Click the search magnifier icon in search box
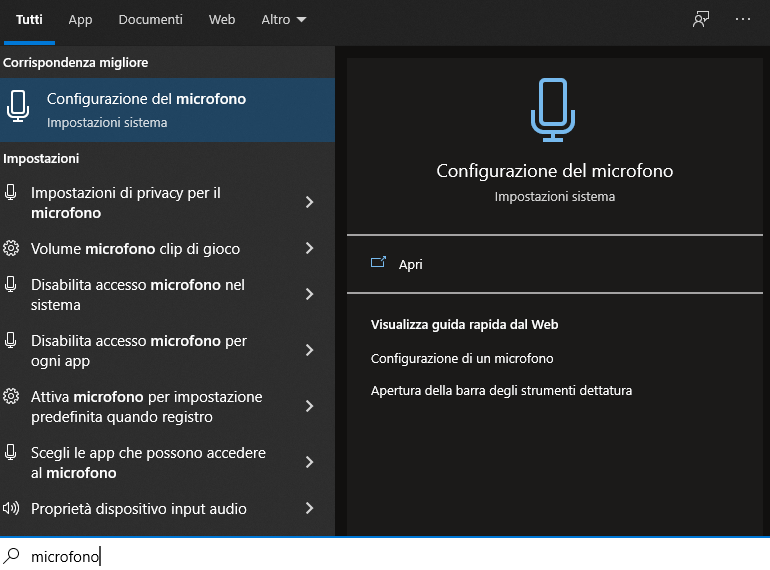The height and width of the screenshot is (570, 770). (x=11, y=556)
